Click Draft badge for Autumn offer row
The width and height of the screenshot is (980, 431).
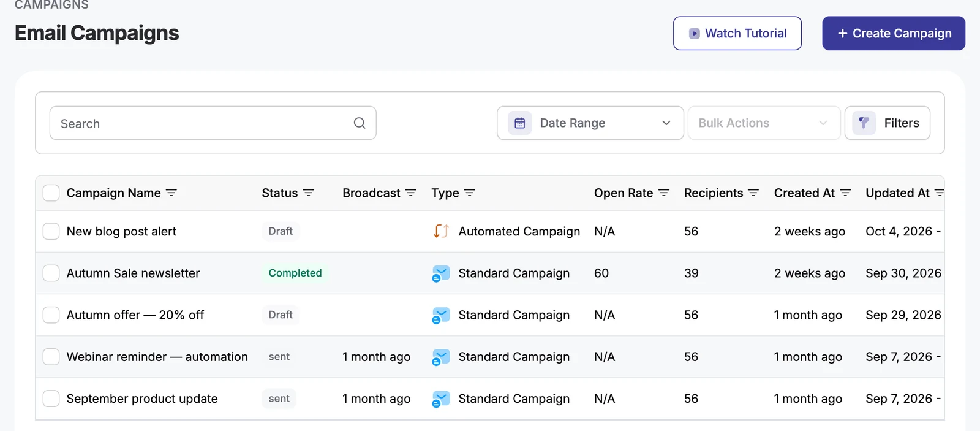coord(281,315)
